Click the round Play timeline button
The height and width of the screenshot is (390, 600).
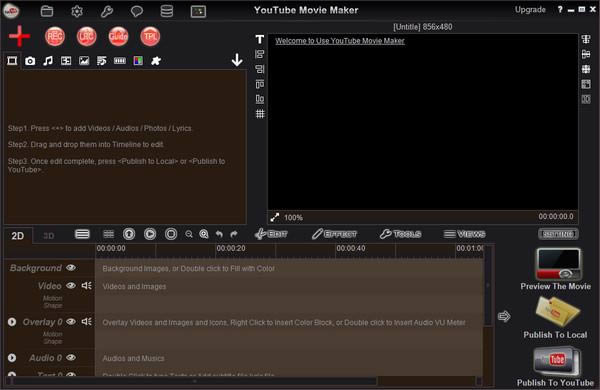pyautogui.click(x=150, y=234)
